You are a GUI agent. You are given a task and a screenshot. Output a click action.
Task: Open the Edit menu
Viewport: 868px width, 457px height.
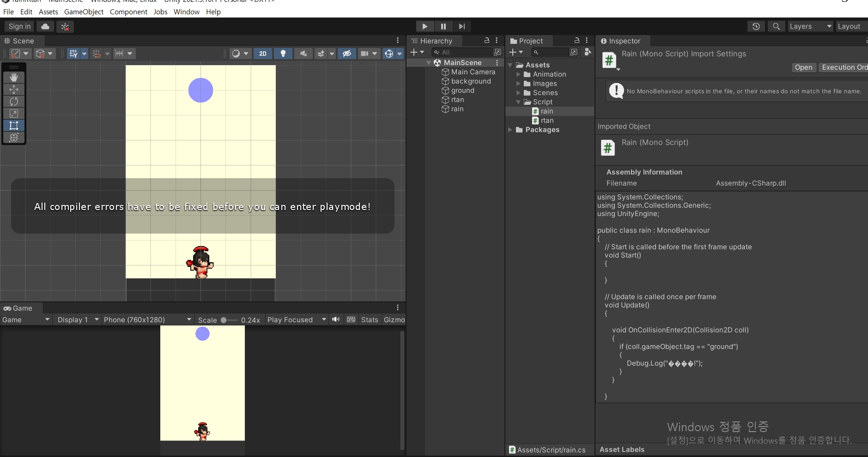(26, 12)
